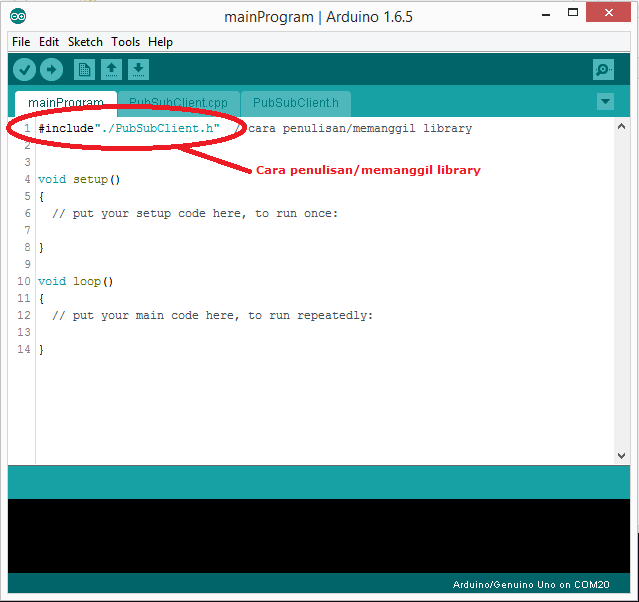Click the closing brace on line 14
Screen dimensions: 639x602
click(x=41, y=349)
